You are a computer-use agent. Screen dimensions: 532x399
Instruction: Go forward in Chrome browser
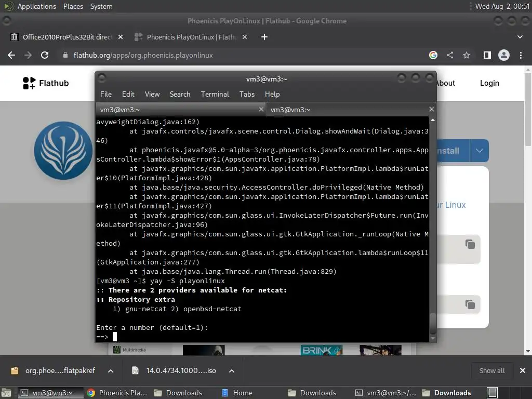click(28, 55)
